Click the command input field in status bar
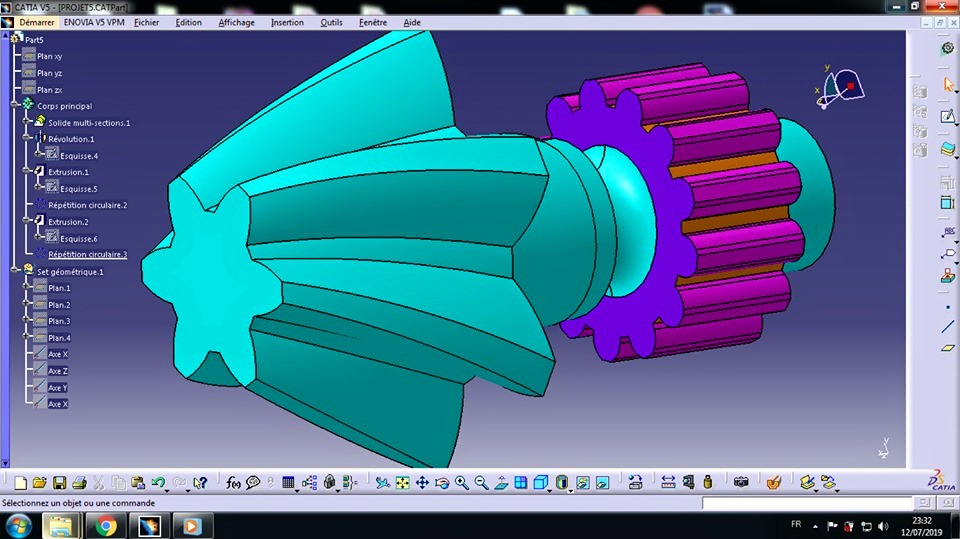 tap(806, 503)
